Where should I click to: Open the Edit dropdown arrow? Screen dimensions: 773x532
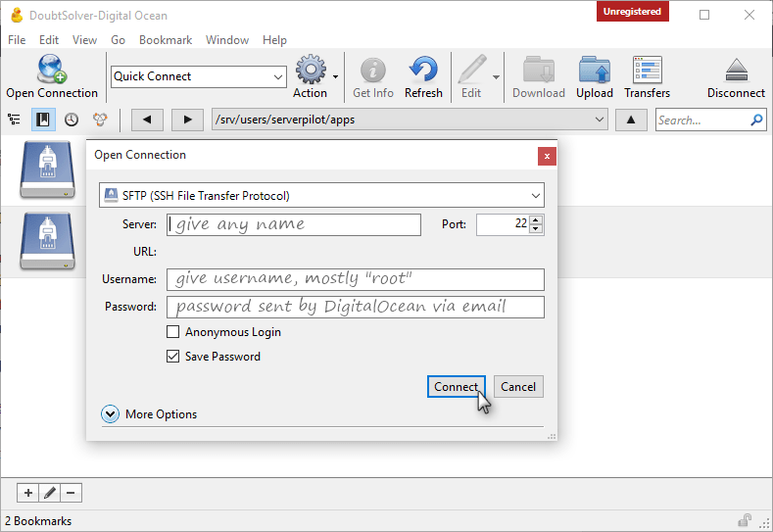pos(496,77)
